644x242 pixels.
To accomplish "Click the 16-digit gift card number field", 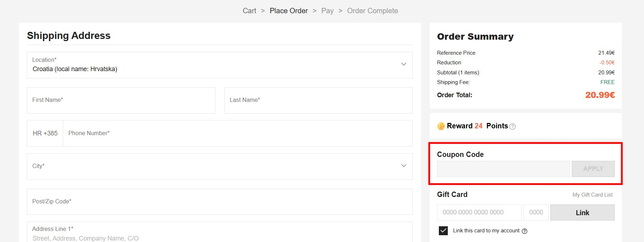I will [479, 212].
